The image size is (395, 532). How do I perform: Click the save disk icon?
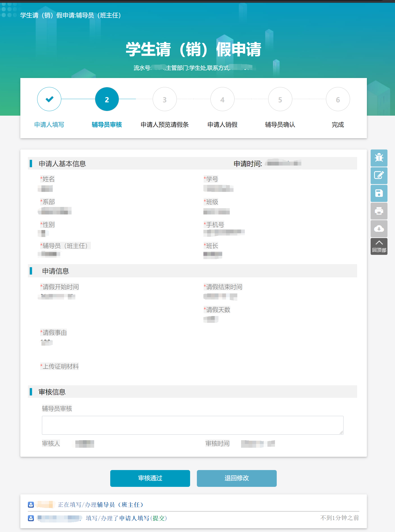[x=379, y=193]
